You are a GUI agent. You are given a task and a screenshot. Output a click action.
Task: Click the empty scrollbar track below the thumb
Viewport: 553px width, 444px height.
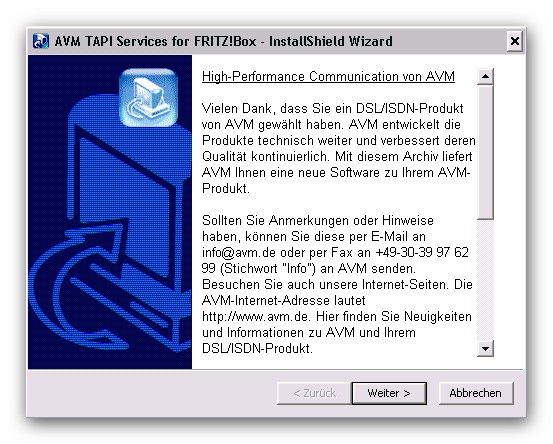coord(485,280)
